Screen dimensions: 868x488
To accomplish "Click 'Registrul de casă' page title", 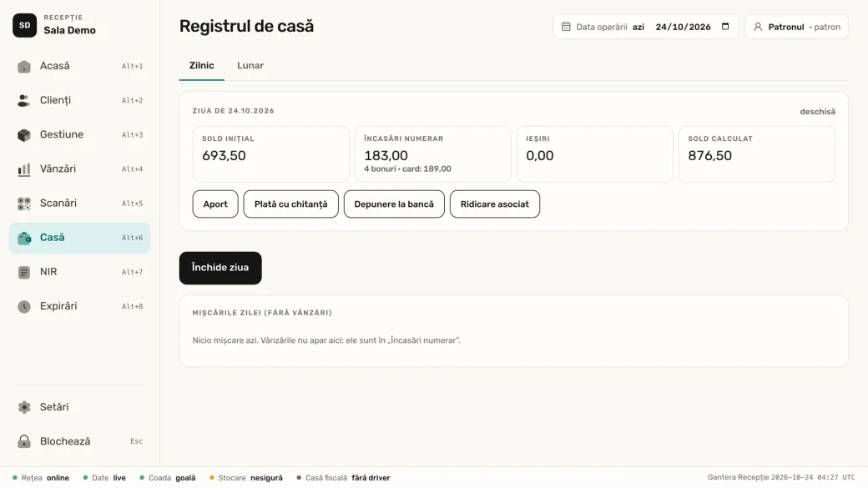I will (x=246, y=26).
